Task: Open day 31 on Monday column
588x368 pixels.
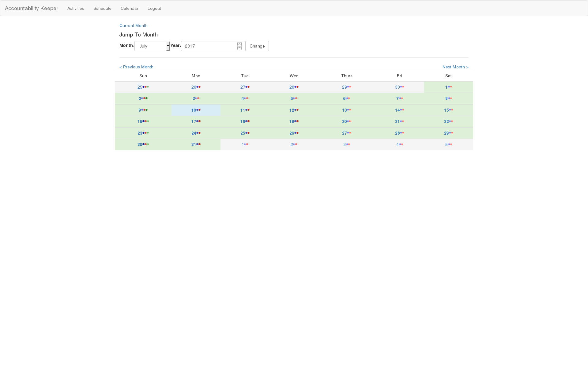Action: click(x=194, y=144)
